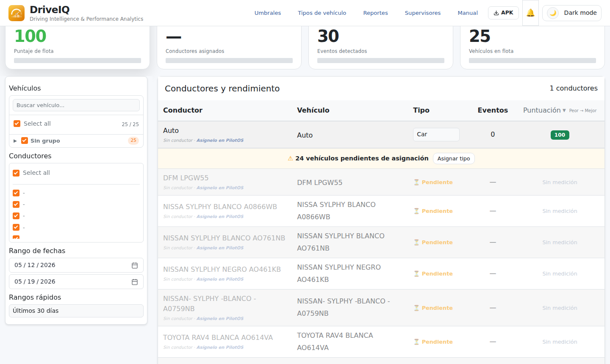Click the Conductores asignados card label
Screen dimensions: 610x364
195,51
